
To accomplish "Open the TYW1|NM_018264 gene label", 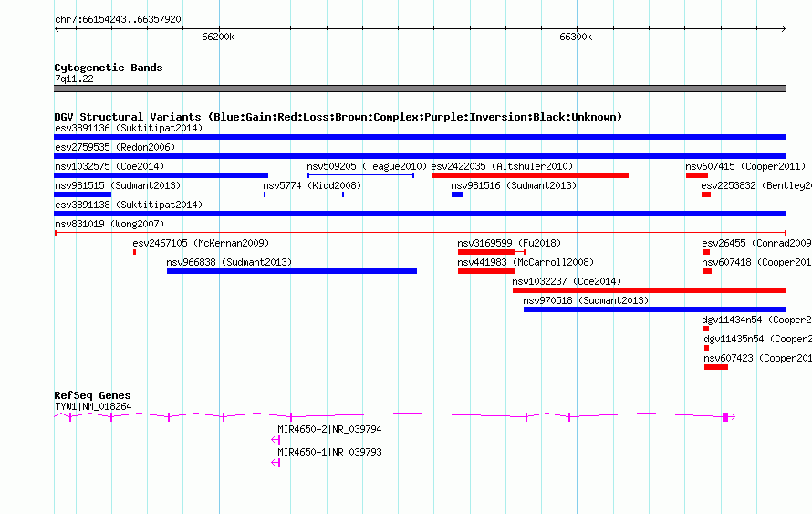I will coord(93,407).
